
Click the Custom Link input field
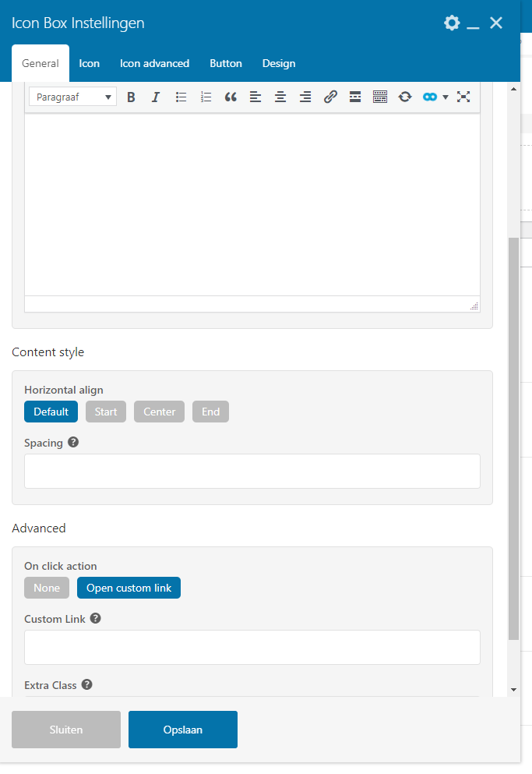pyautogui.click(x=252, y=647)
